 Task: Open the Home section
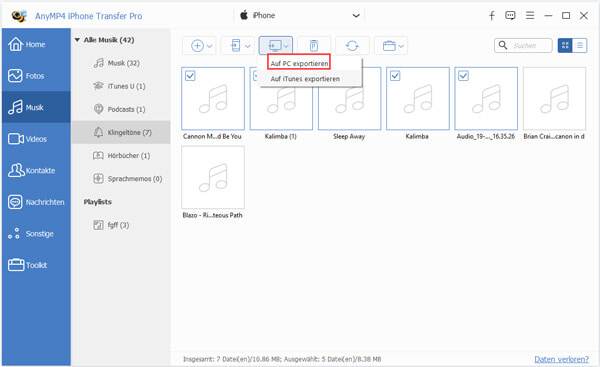[36, 44]
